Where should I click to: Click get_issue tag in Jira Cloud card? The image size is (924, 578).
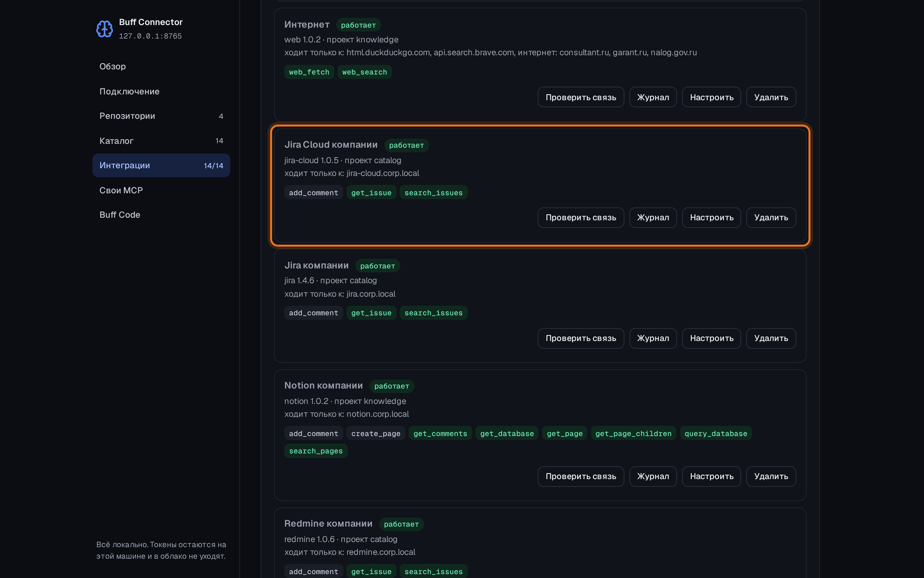coord(371,193)
